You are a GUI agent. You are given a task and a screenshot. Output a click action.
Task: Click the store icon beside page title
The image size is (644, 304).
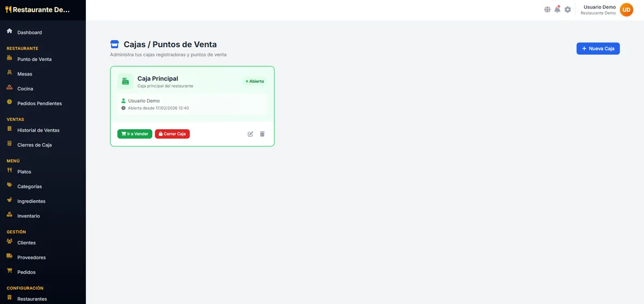tap(114, 45)
